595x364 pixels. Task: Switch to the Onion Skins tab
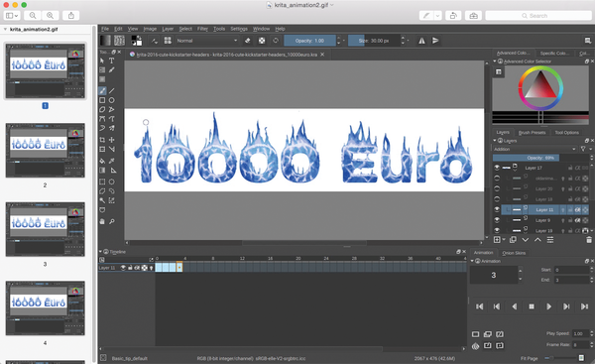coord(514,253)
